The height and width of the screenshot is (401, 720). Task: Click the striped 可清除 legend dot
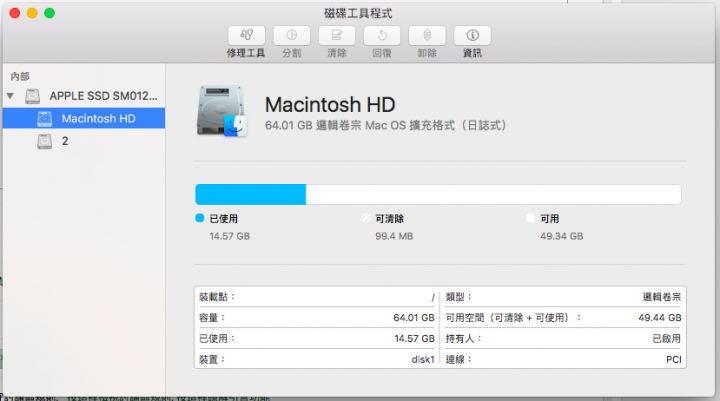pos(366,218)
